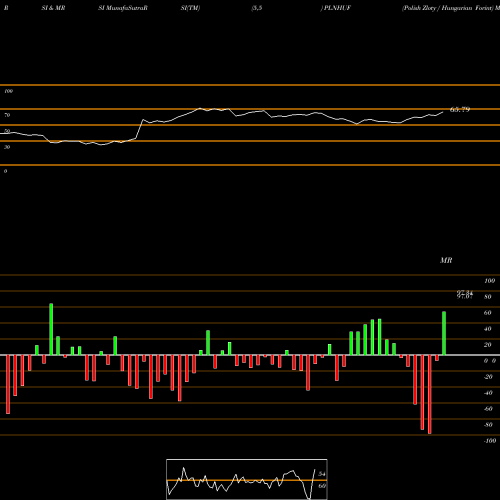The image size is (500, 500).
Task: Click the MR axis label 40
Action: point(488,329)
